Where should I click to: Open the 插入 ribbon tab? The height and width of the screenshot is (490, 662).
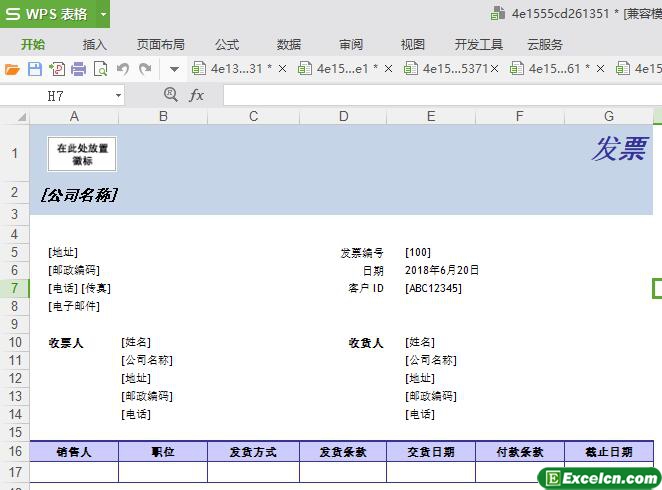95,44
